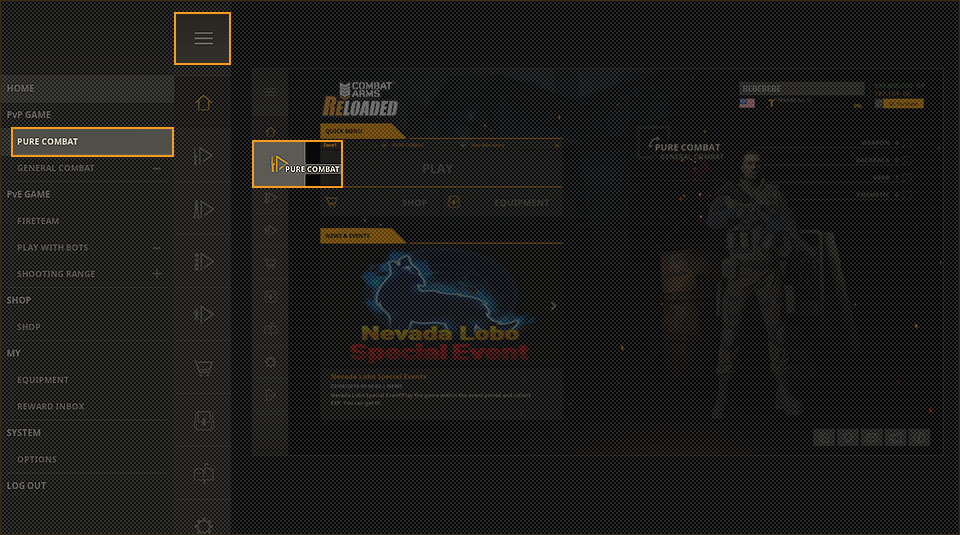Viewport: 960px width, 535px height.
Task: Open SHOP entry in the side menu
Action: (29, 327)
